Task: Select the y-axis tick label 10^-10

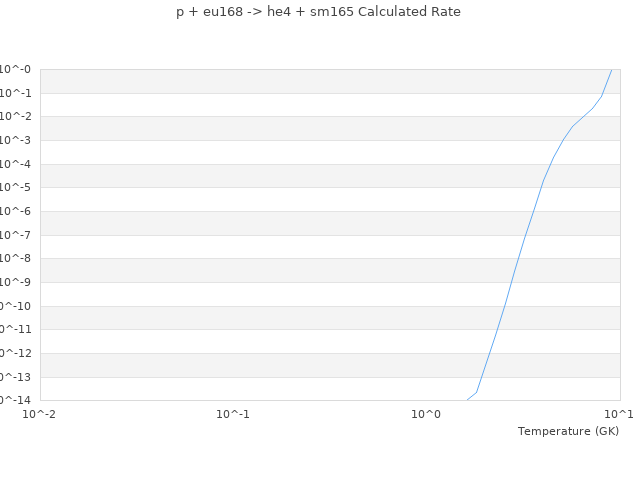Action: [14, 306]
